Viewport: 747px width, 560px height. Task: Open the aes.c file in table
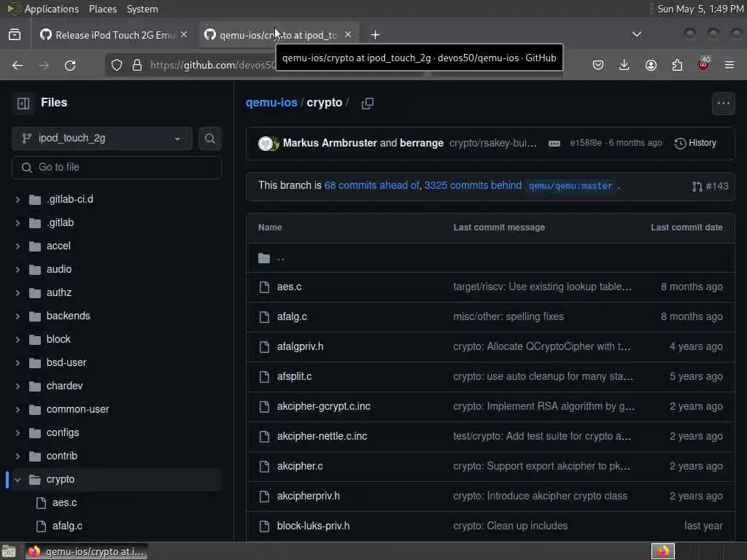(x=289, y=287)
